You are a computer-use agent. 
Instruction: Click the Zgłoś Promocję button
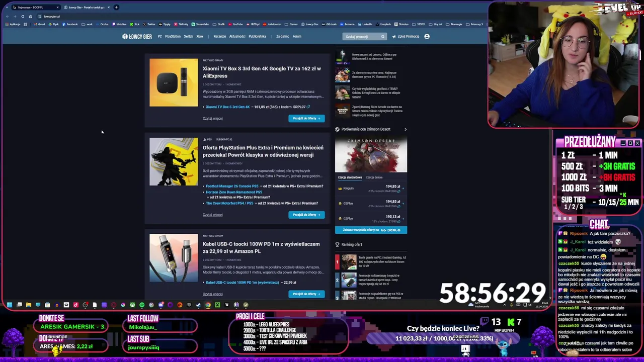click(x=406, y=36)
